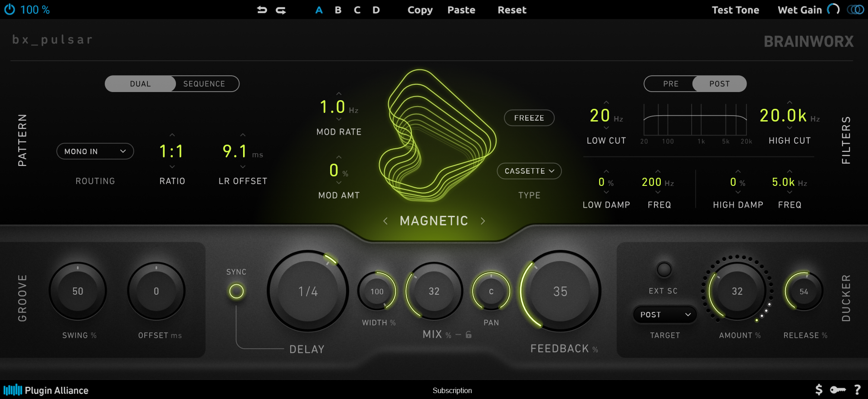Click the groove OFFSET knob
The width and height of the screenshot is (868, 399).
(156, 291)
